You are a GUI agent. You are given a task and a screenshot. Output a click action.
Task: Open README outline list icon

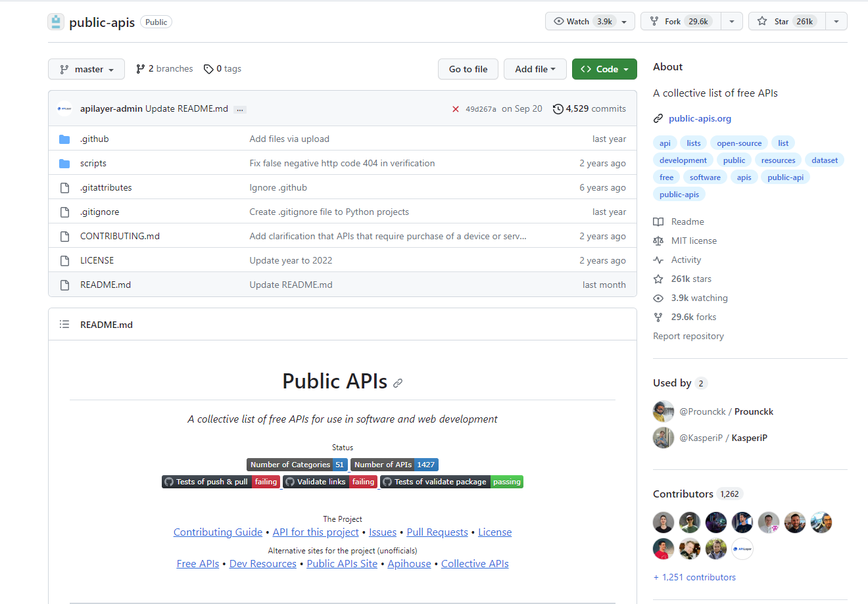pos(64,324)
